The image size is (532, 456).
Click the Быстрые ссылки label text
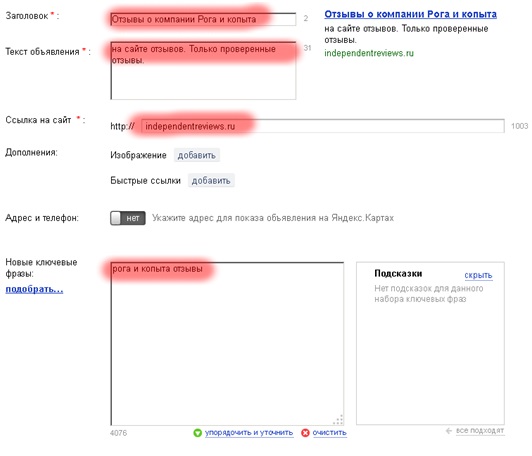(x=145, y=180)
